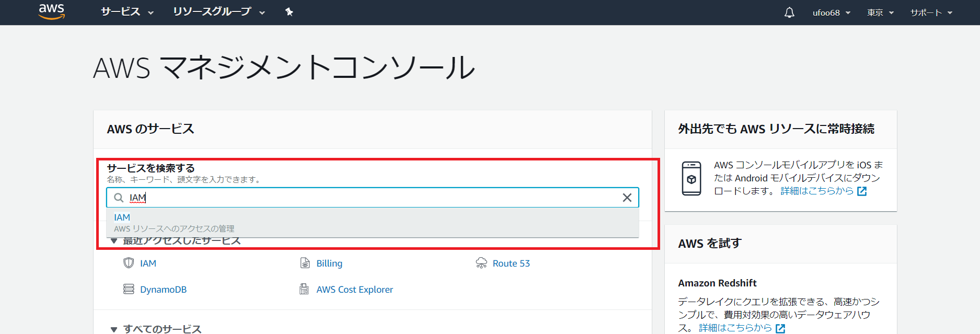Open the サービス menu

127,12
